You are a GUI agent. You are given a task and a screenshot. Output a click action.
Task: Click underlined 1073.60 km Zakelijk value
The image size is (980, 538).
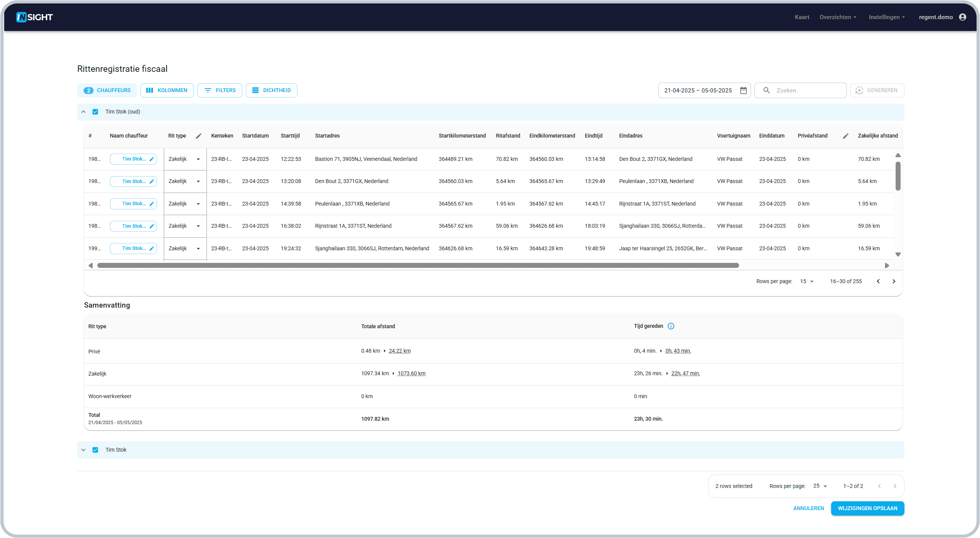tap(411, 374)
